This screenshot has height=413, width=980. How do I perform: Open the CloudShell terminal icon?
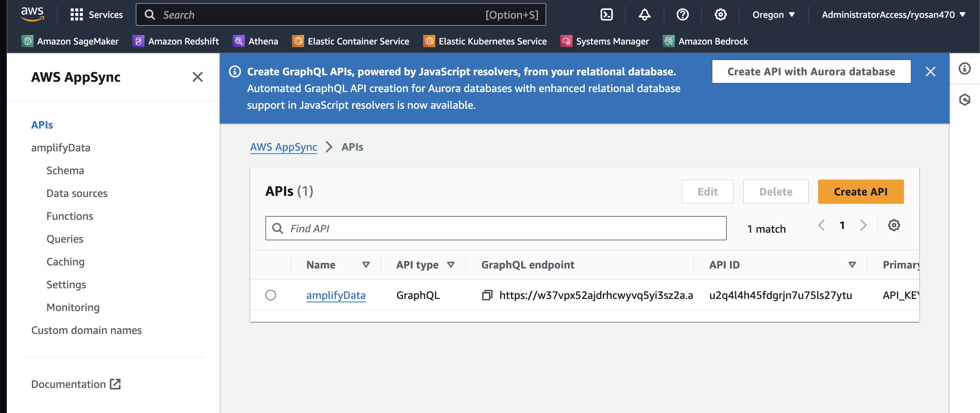click(606, 14)
